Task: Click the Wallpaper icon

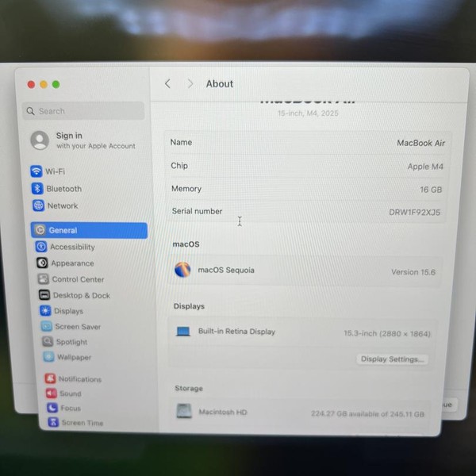Action: [x=48, y=357]
